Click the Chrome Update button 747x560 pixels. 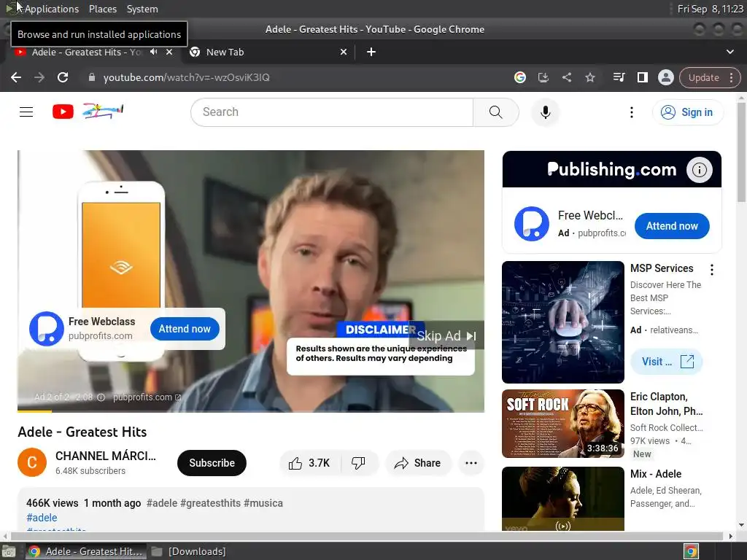[x=703, y=77]
